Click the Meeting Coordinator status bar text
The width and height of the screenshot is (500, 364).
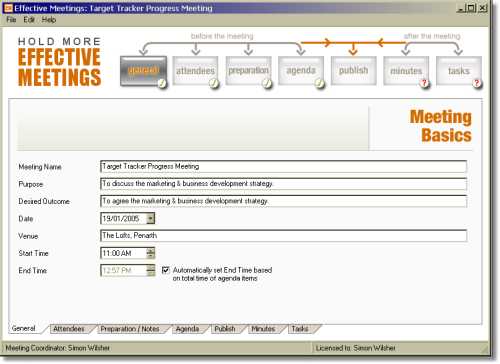[x=58, y=348]
